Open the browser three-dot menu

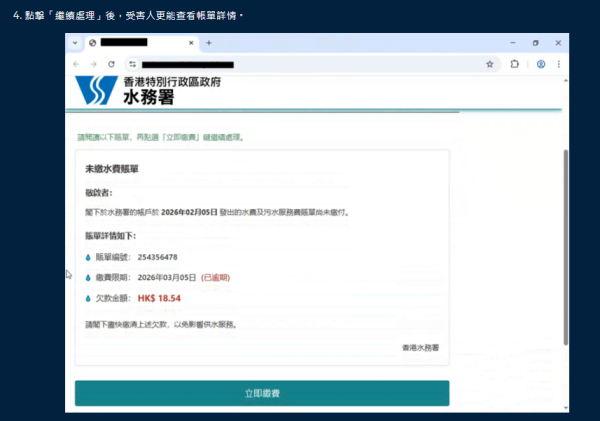coord(559,64)
